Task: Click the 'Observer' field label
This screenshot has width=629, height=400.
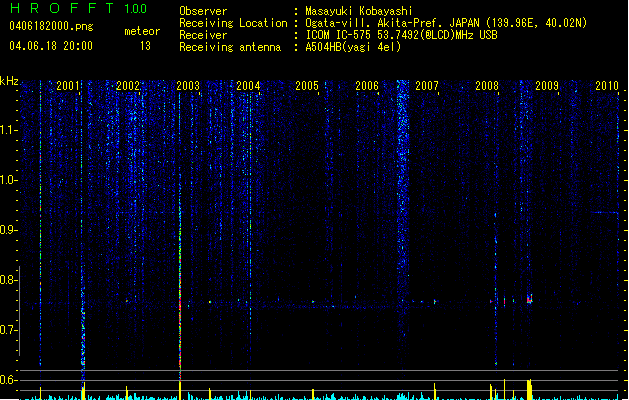Action: (x=203, y=11)
